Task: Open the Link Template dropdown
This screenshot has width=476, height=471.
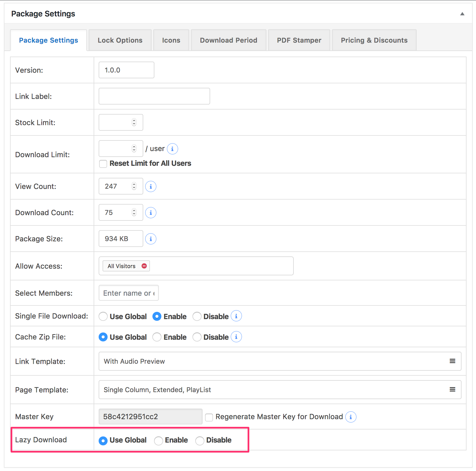Action: pyautogui.click(x=280, y=361)
